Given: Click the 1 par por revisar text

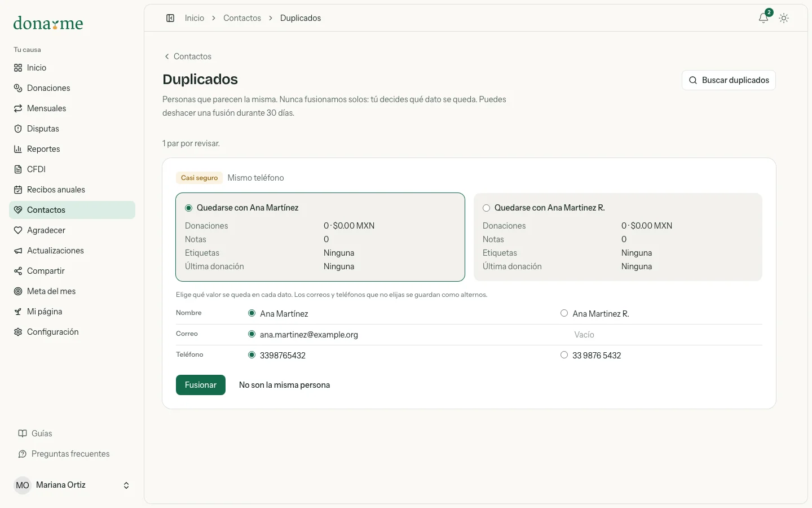Looking at the screenshot, I should pyautogui.click(x=191, y=143).
